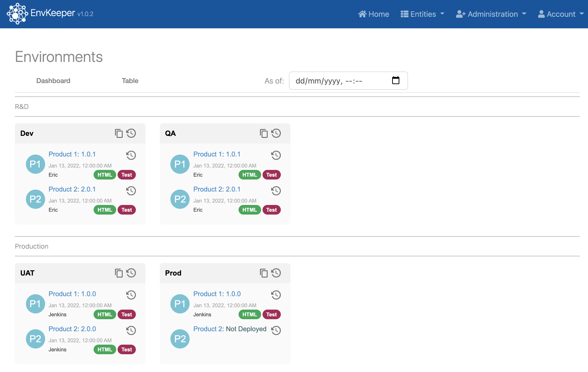View history of Not Deployed Product 2
The width and height of the screenshot is (588, 372).
click(276, 330)
